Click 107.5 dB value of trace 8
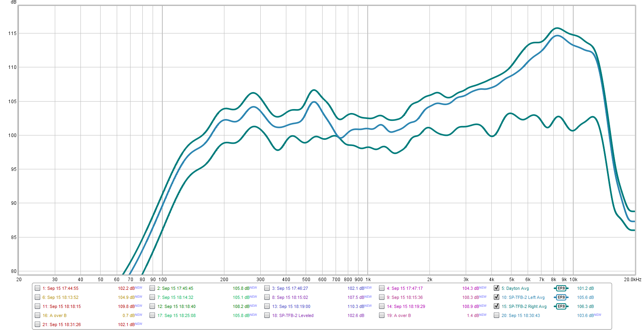The width and height of the screenshot is (644, 330). coord(356,298)
